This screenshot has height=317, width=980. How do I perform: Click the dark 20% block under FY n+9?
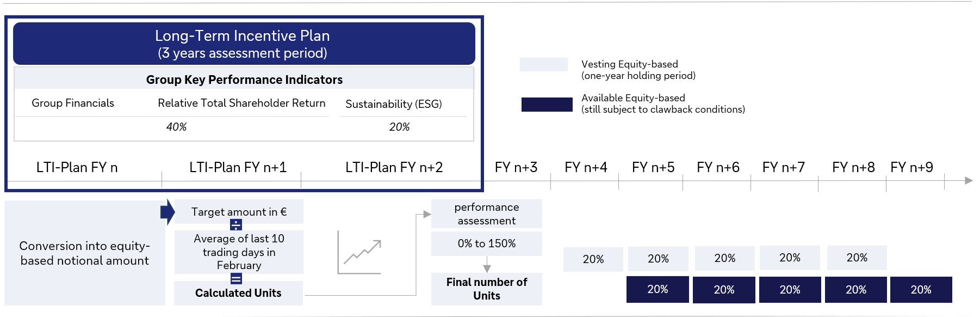point(921,290)
